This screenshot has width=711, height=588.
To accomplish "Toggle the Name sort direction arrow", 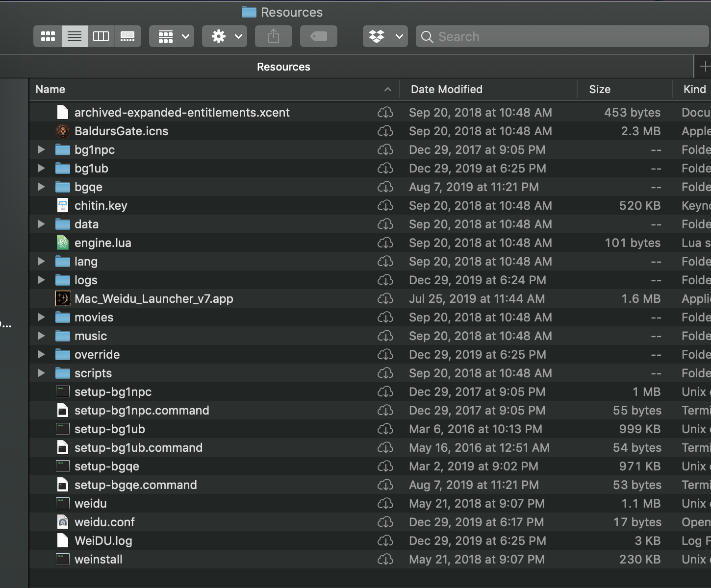I will (388, 89).
